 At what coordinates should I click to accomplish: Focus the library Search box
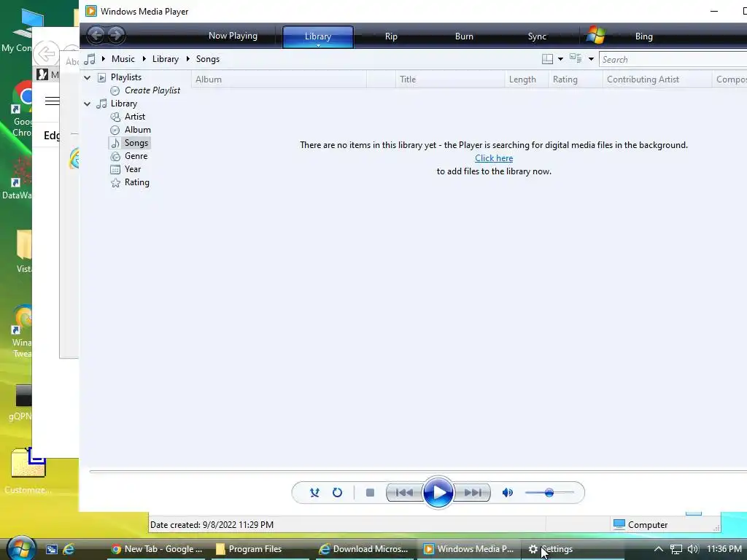pos(673,60)
